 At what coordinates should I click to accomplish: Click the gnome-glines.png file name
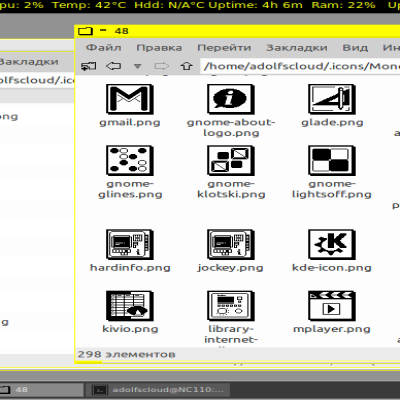tap(130, 189)
